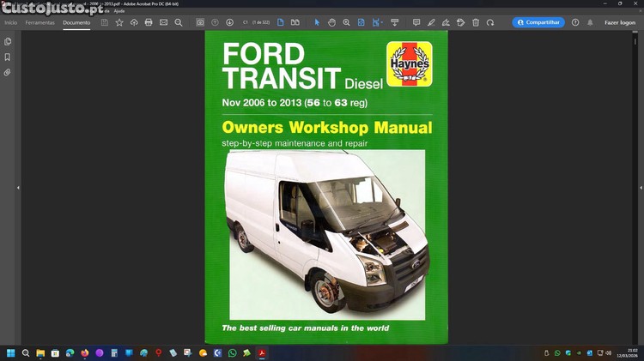The image size is (644, 361).
Task: Open the page thumbnails panel
Action: (8, 41)
